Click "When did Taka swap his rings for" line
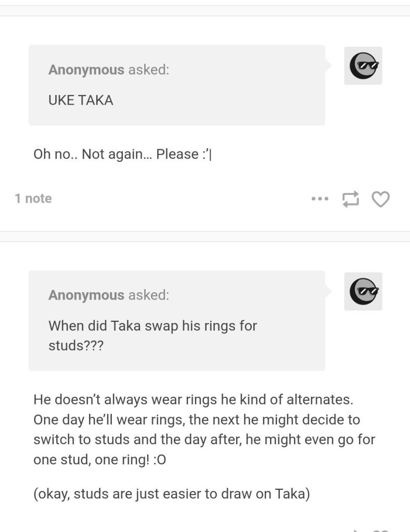 pos(152,326)
